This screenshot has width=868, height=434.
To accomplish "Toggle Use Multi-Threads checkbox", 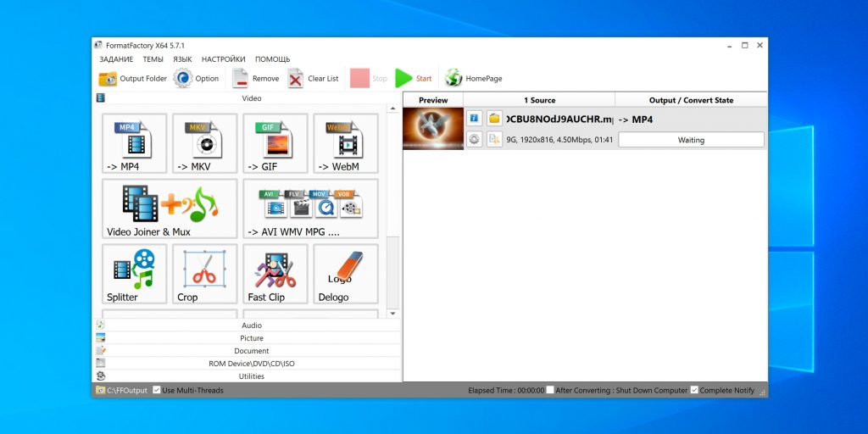I will 157,390.
